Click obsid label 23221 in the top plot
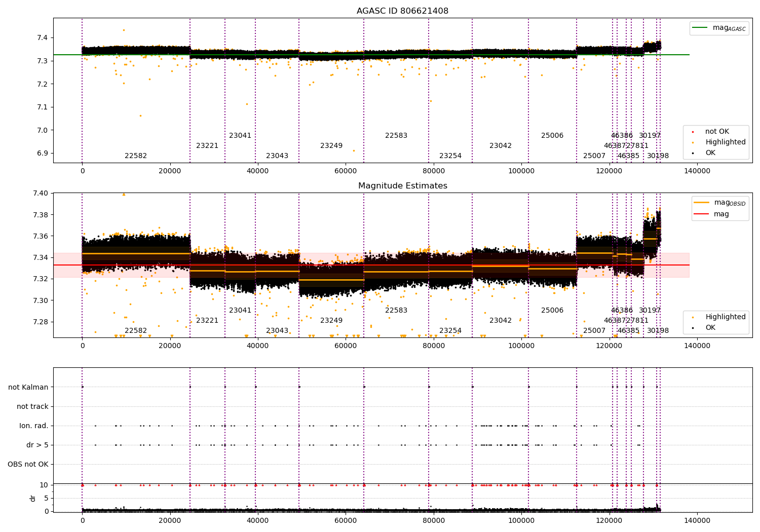 pos(207,146)
